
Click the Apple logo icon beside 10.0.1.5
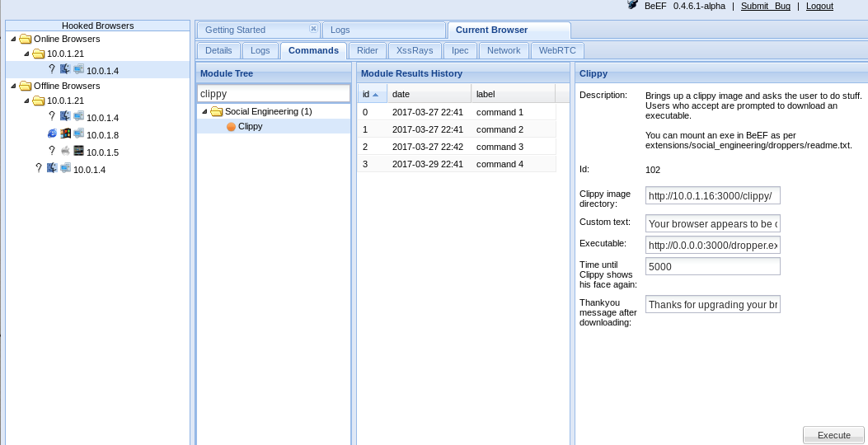(65, 151)
